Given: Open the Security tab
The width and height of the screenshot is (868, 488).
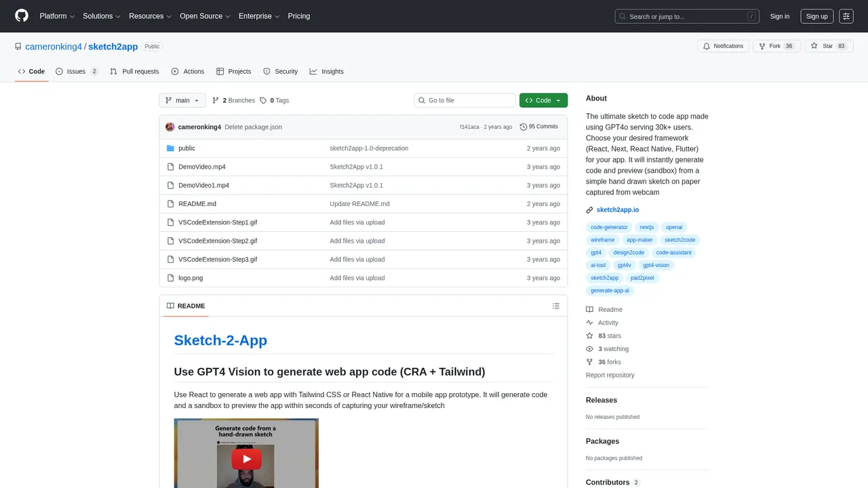Looking at the screenshot, I should click(x=280, y=71).
